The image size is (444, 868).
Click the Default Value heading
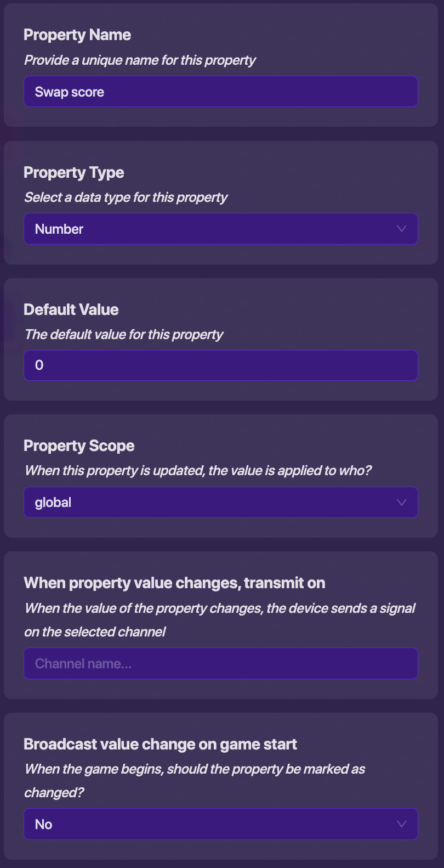coord(71,310)
